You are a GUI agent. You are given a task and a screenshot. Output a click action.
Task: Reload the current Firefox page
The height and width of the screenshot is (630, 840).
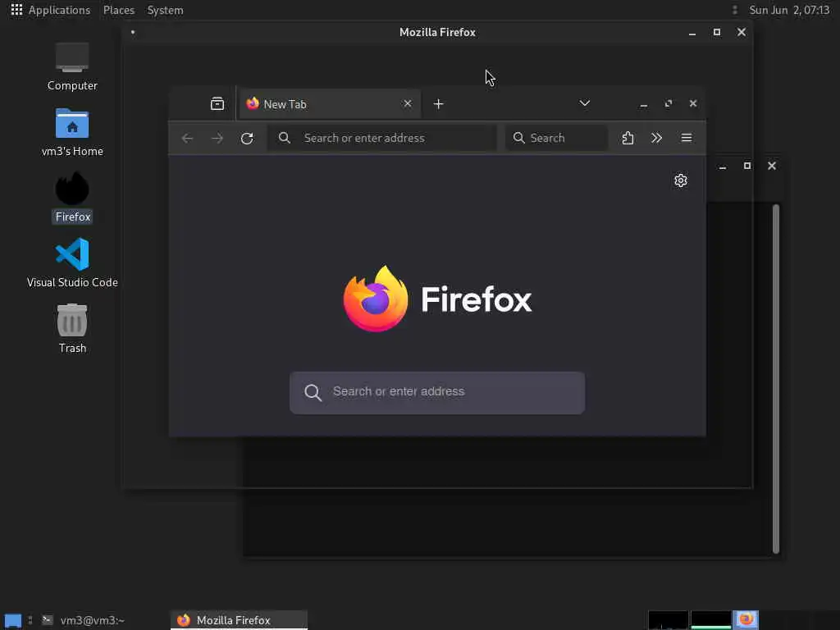click(x=247, y=138)
